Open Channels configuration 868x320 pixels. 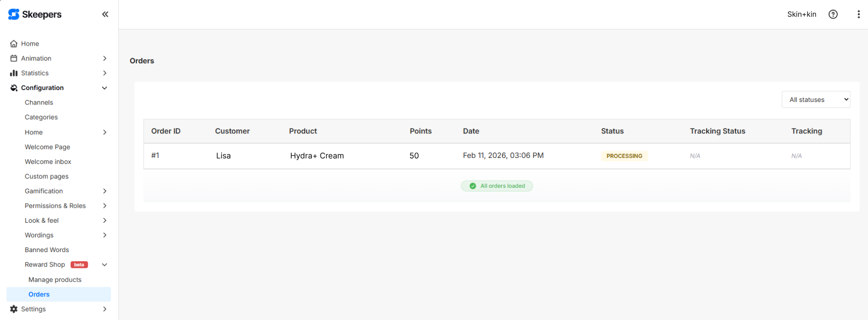pos(39,103)
